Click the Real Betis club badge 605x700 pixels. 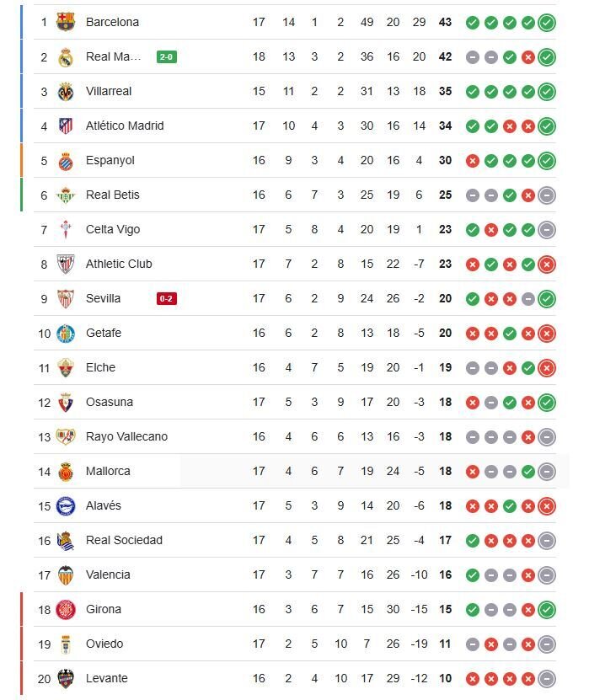[x=64, y=195]
